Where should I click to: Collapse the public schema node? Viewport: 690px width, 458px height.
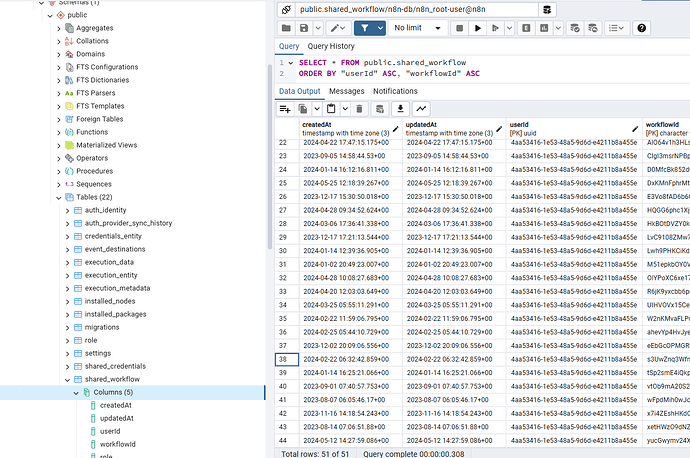pyautogui.click(x=50, y=15)
